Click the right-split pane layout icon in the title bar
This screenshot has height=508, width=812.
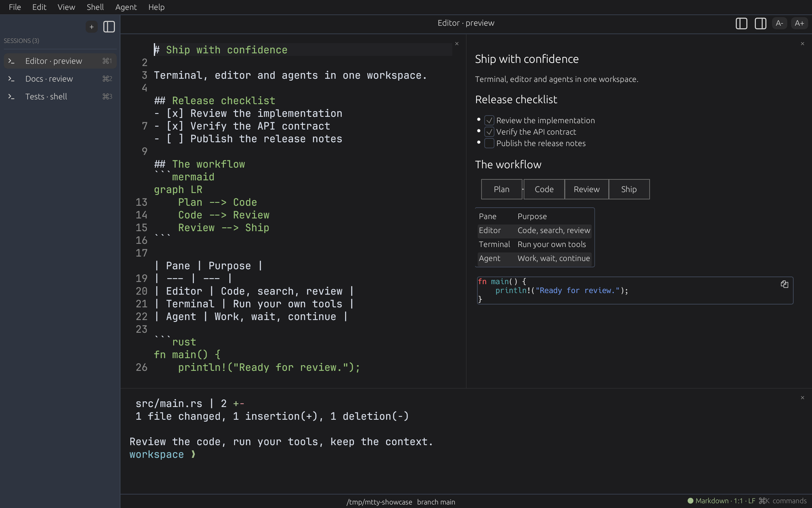tap(760, 23)
